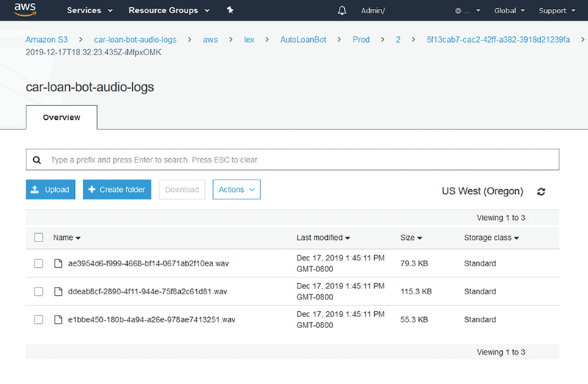Open the Prod breadcrumb folder
This screenshot has height=384, width=588.
(x=361, y=40)
